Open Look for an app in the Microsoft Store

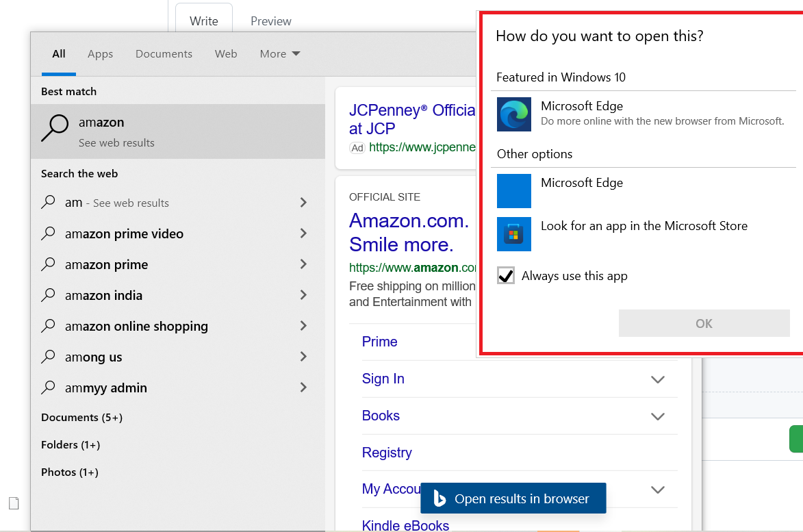tap(644, 225)
